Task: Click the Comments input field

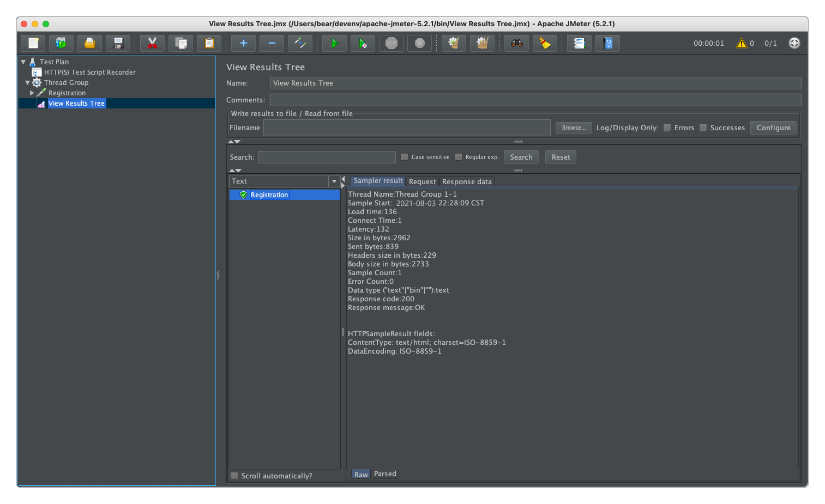Action: (x=535, y=100)
